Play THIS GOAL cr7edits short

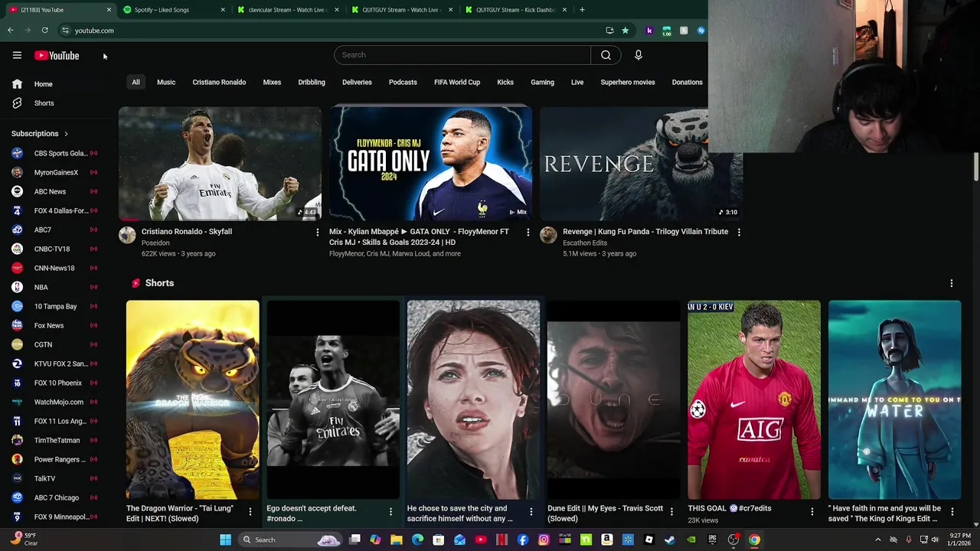point(754,399)
